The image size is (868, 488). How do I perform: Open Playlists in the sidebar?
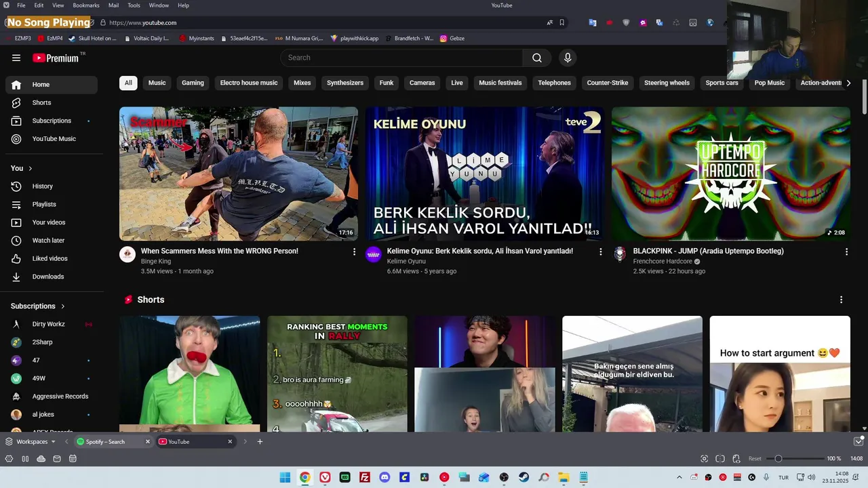coord(52,204)
